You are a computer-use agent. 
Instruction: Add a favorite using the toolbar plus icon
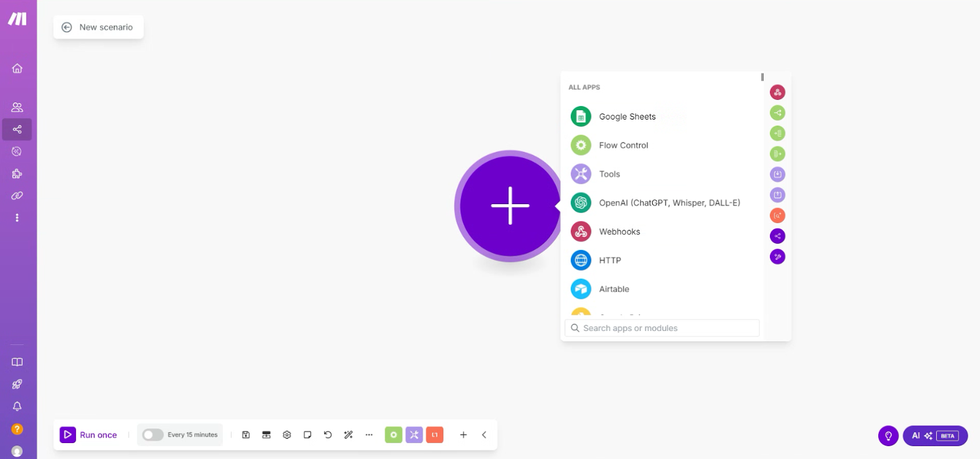tap(463, 434)
